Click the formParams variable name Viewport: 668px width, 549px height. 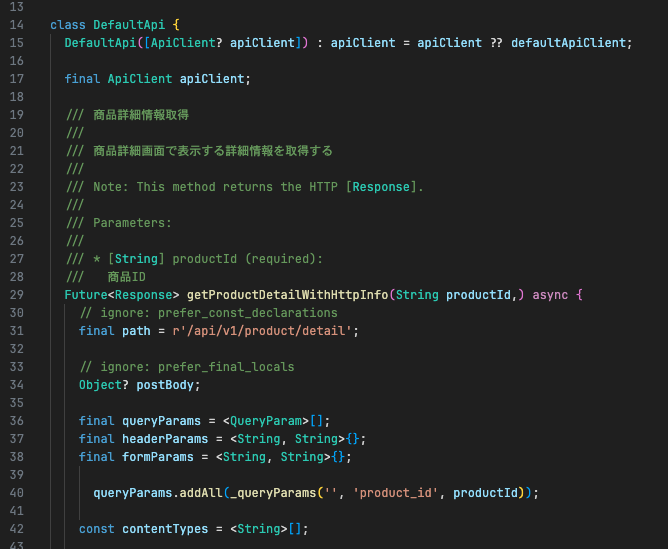(158, 457)
